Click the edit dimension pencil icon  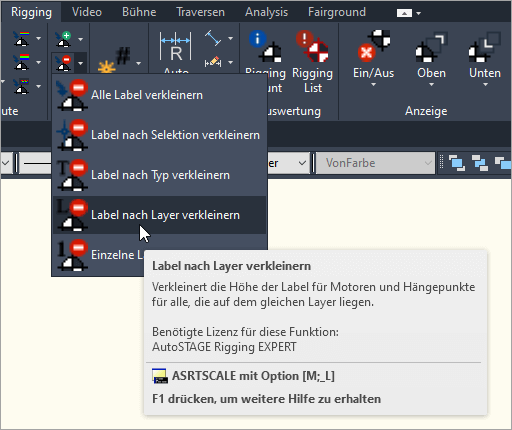[213, 62]
